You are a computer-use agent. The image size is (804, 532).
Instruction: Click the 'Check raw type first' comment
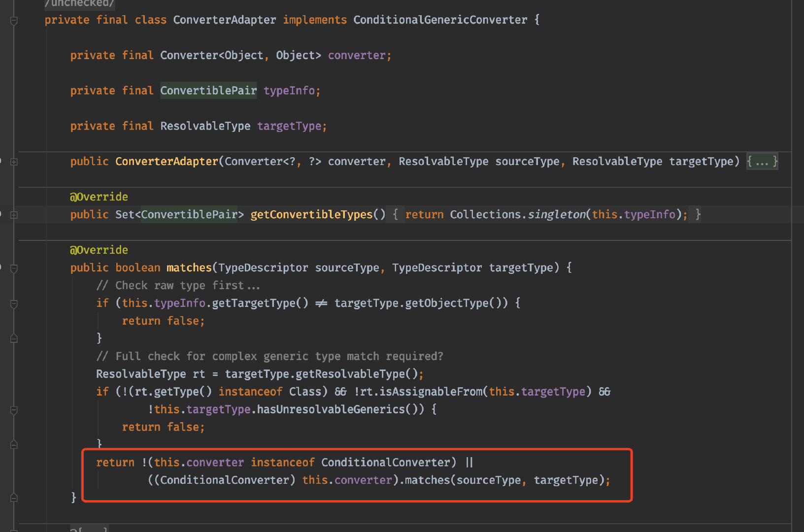point(178,286)
